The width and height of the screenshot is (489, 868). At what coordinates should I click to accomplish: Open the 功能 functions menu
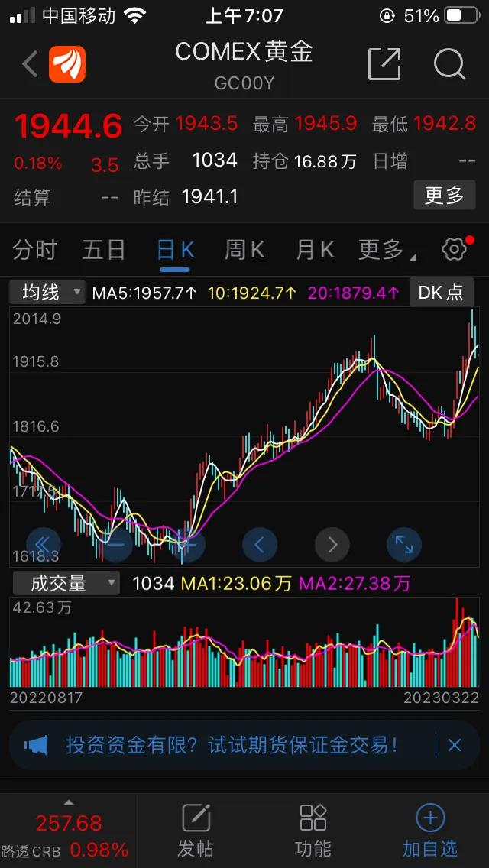tap(313, 830)
